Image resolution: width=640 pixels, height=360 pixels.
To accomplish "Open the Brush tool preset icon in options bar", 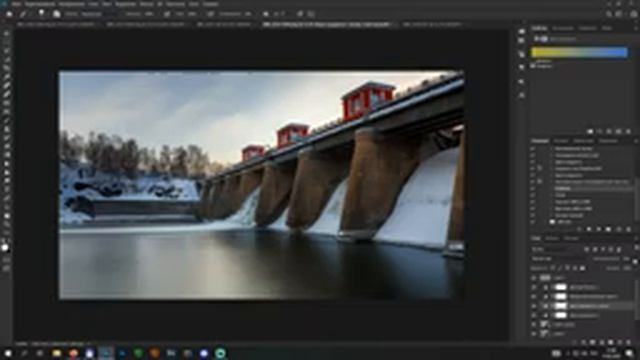I will coord(24,14).
